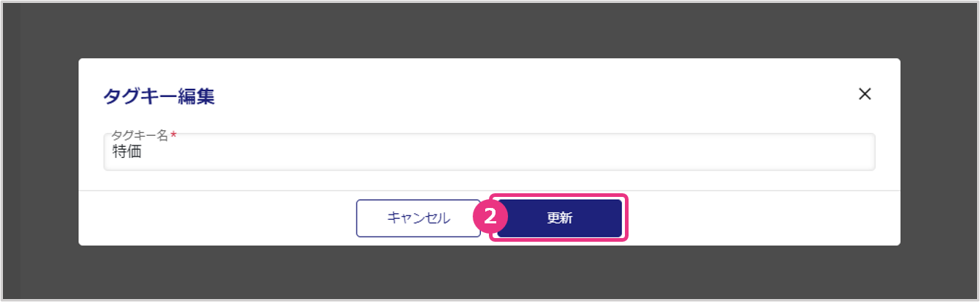Close the タグキー編集 dialog with X
980x302 pixels.
(x=865, y=94)
